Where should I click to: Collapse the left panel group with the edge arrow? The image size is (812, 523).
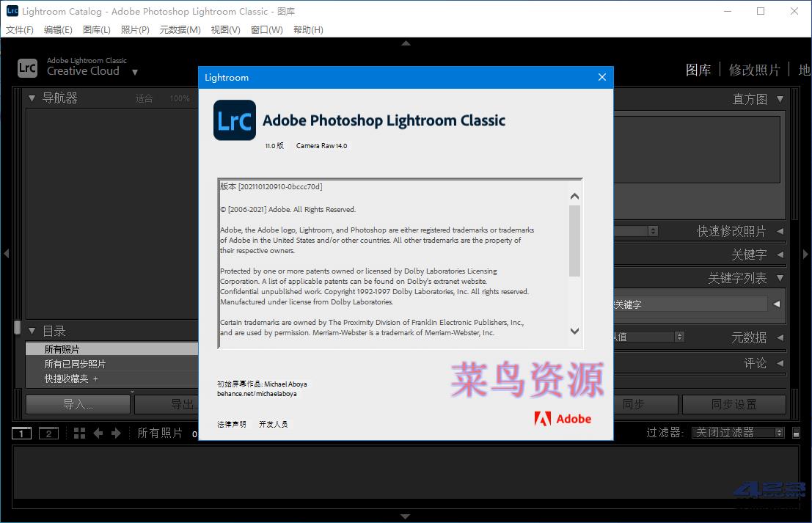click(6, 253)
